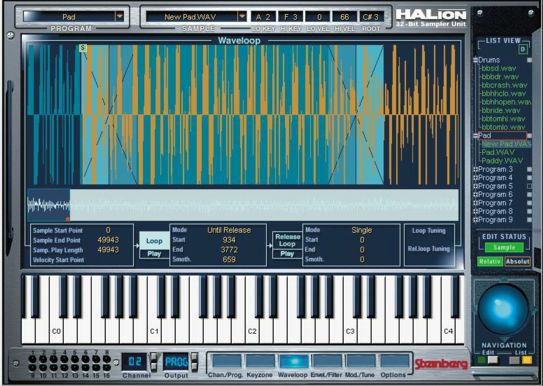The width and height of the screenshot is (543, 386).
Task: Toggle the Release Loop button
Action: pyautogui.click(x=287, y=240)
